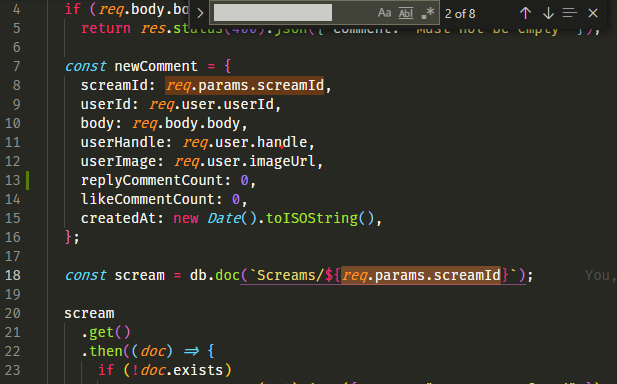Click line number 23 in gutter
Screen dimensions: 617x384
tap(13, 370)
